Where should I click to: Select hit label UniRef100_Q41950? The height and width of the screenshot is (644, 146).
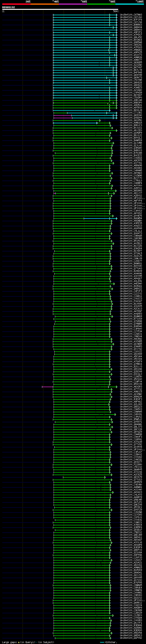click(x=131, y=120)
